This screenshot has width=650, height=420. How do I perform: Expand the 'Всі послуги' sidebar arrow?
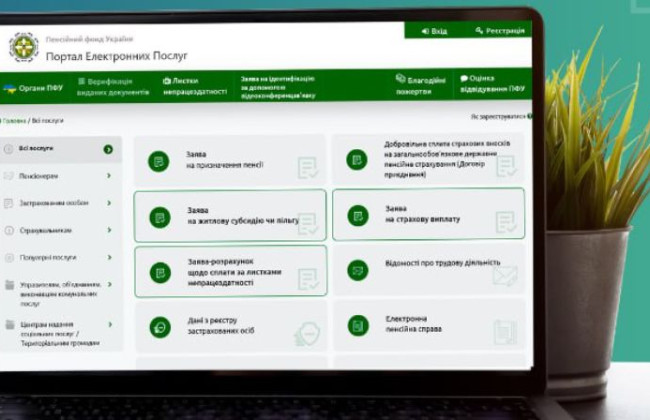tap(108, 149)
